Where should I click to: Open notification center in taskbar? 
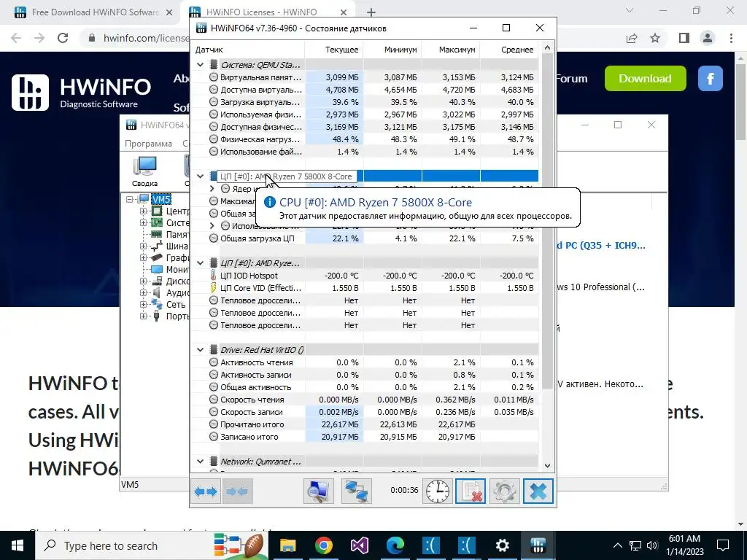tap(723, 545)
